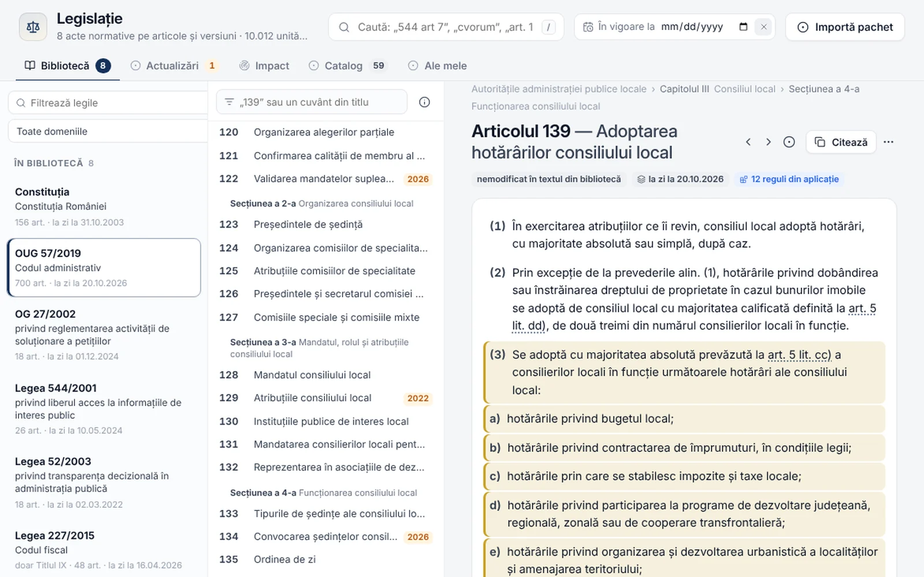Open article 135 Ordinea de zi
This screenshot has width=924, height=577.
(325, 559)
